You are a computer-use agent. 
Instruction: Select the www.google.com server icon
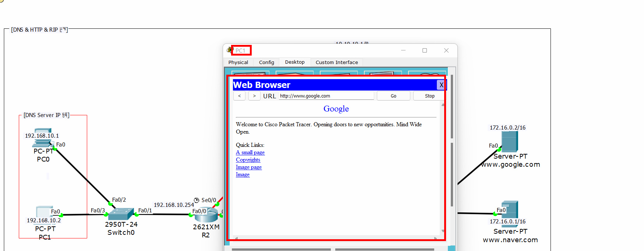point(510,141)
